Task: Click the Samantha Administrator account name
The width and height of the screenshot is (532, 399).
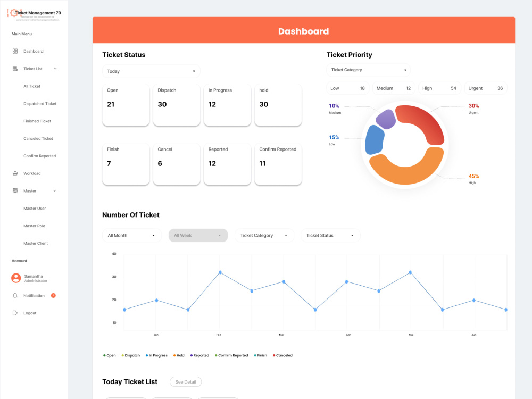Action: pyautogui.click(x=36, y=278)
